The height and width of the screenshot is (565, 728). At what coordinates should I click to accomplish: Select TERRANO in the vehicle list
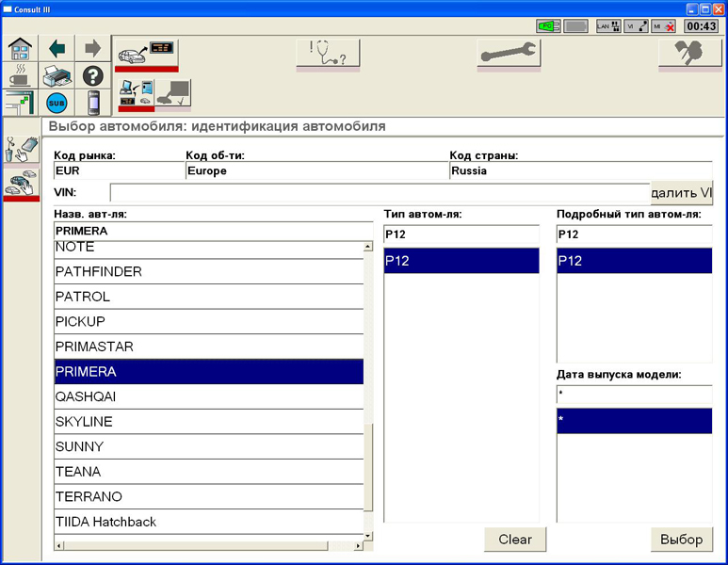point(209,497)
